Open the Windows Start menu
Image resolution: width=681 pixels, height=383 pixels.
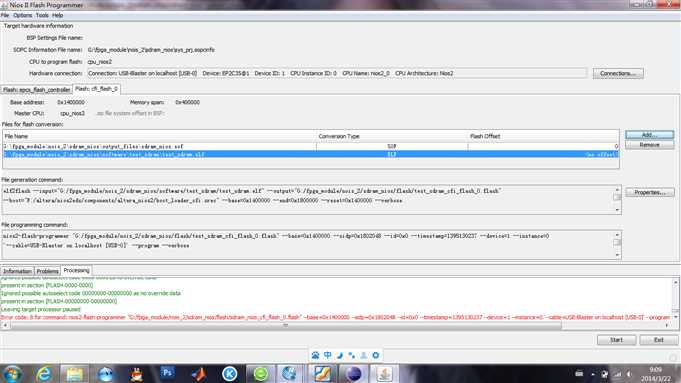(x=12, y=373)
